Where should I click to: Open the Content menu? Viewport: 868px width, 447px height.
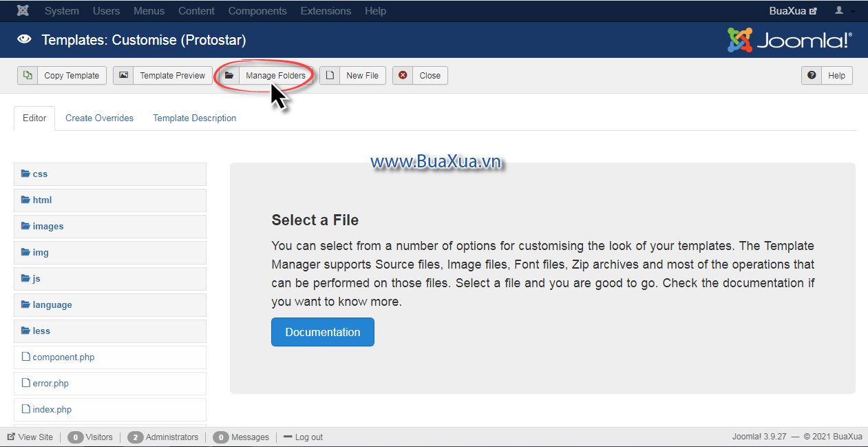(196, 11)
